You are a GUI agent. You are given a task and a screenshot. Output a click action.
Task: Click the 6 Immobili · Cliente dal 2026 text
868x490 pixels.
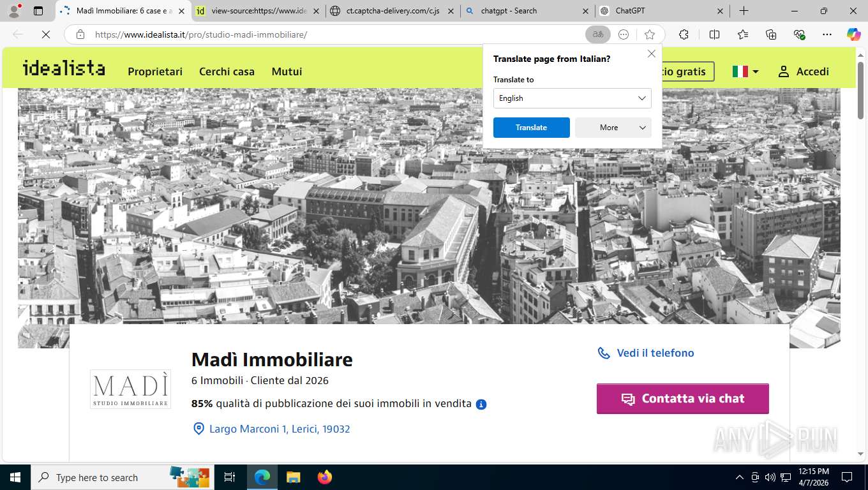(260, 381)
